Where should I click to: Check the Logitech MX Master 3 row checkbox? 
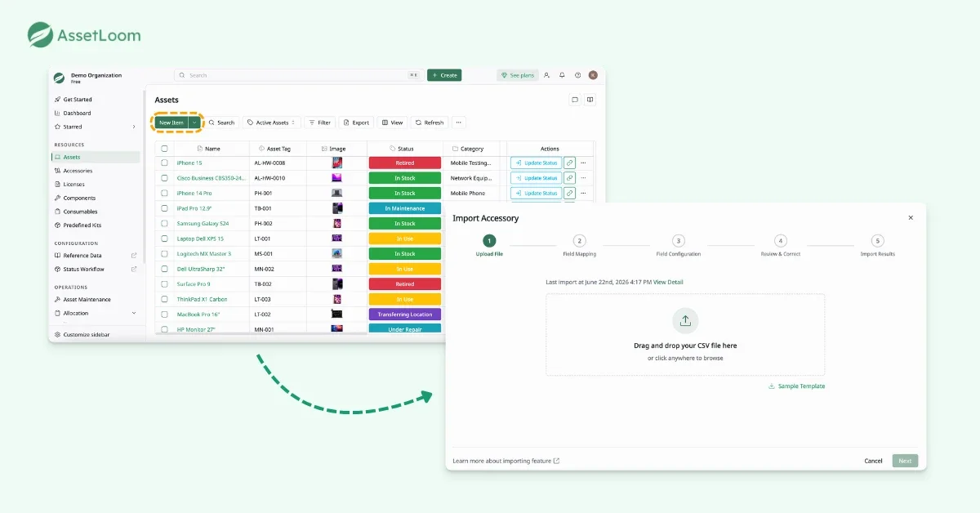(164, 253)
